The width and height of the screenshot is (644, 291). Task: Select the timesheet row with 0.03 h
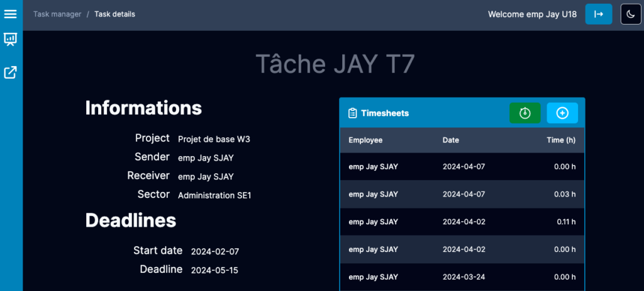462,194
